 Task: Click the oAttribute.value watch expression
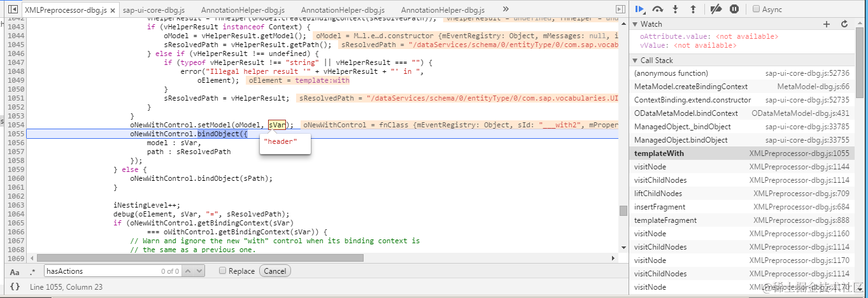coord(709,37)
